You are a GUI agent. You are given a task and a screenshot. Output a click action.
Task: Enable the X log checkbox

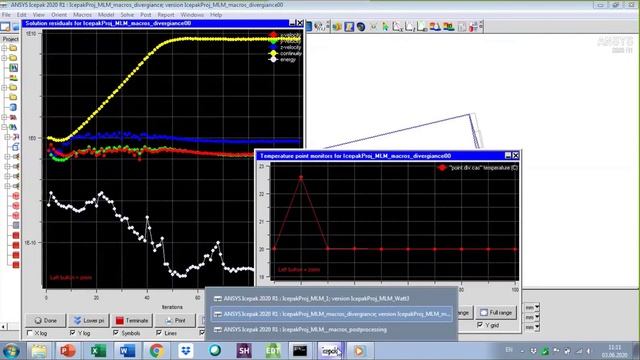coord(29,333)
